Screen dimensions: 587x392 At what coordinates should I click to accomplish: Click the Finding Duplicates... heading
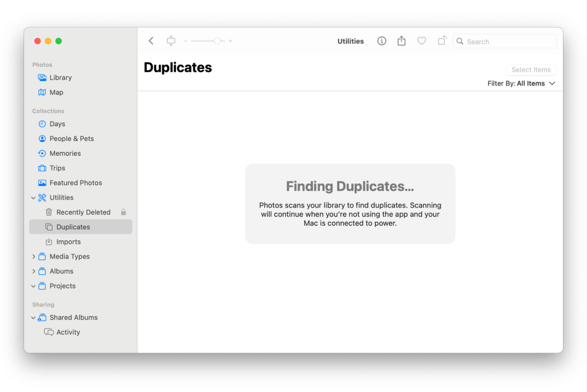350,186
